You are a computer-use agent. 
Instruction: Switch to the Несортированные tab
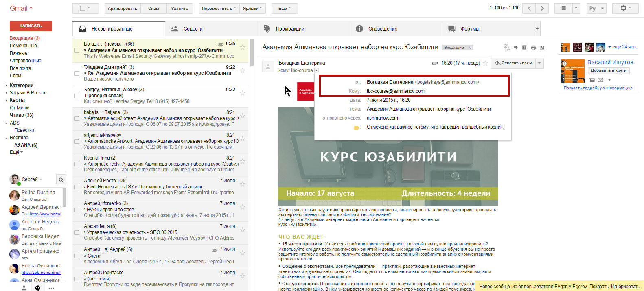pyautogui.click(x=119, y=29)
